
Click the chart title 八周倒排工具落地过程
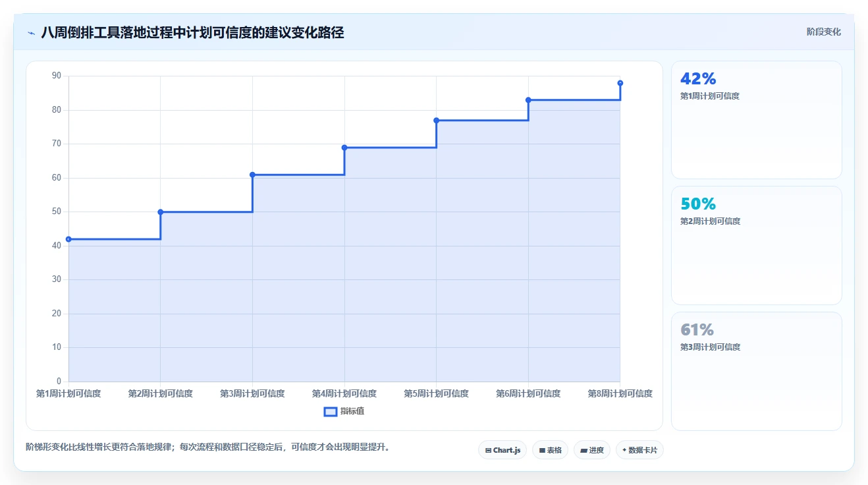192,32
